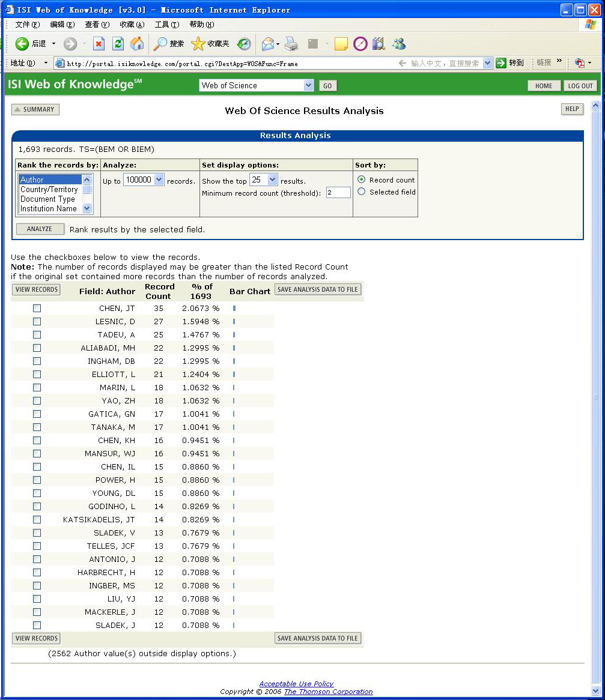The image size is (605, 700).
Task: Open the 工具(T) menu
Action: click(166, 25)
